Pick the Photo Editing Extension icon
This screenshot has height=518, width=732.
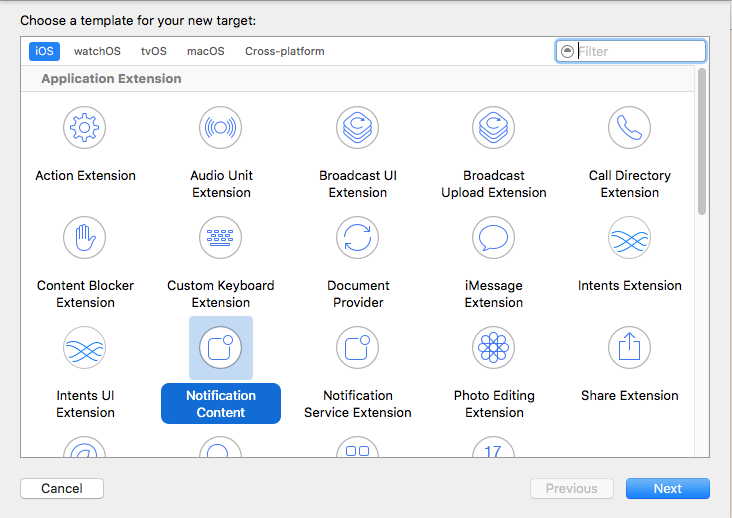pyautogui.click(x=493, y=347)
